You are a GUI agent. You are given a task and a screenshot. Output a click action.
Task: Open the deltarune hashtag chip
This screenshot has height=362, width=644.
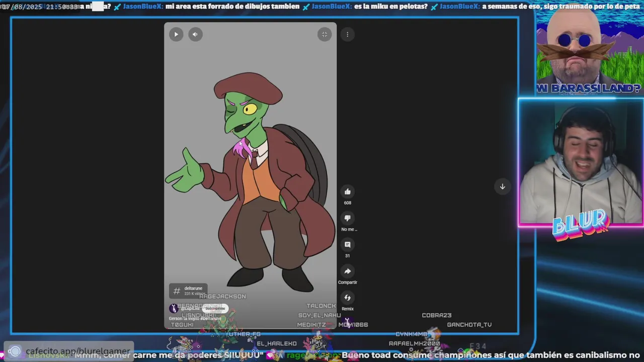pyautogui.click(x=188, y=291)
